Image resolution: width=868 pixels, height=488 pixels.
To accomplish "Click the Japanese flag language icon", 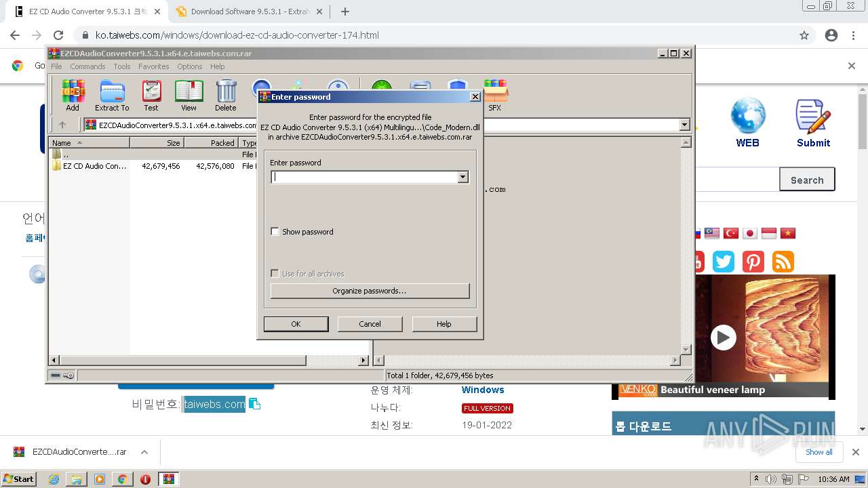I will [x=750, y=233].
